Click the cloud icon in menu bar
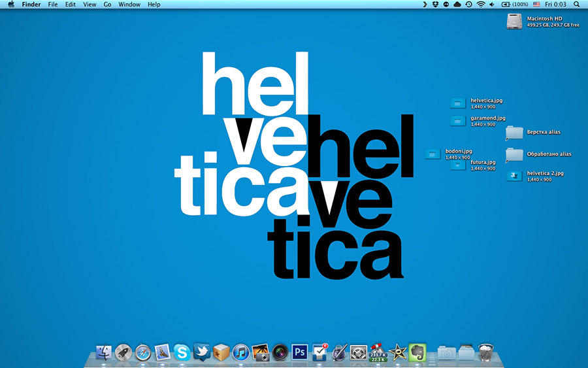Image resolution: width=588 pixels, height=368 pixels. click(x=457, y=5)
